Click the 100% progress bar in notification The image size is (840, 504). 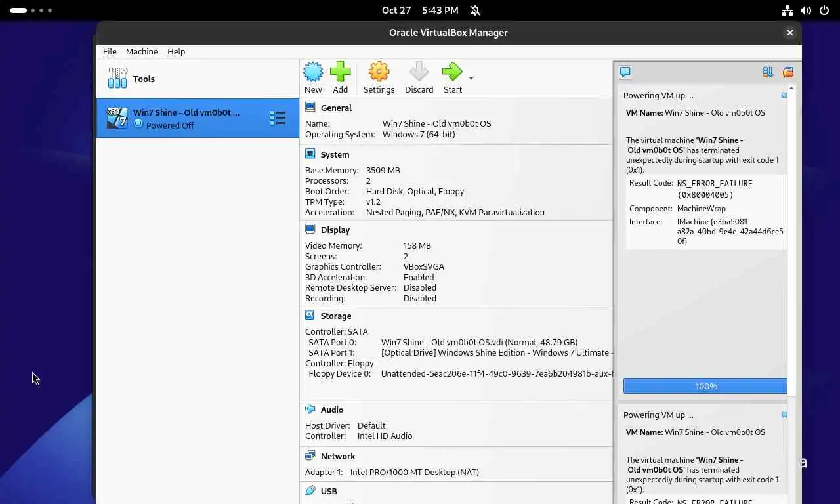click(705, 386)
